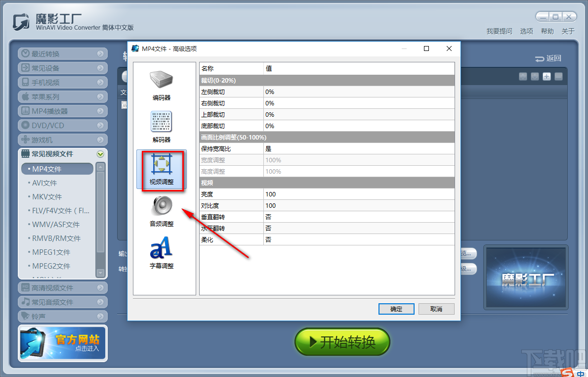Screen dimensions: 588x377
Task: Toggle 保持宽高比 value 是
Action: pos(359,149)
